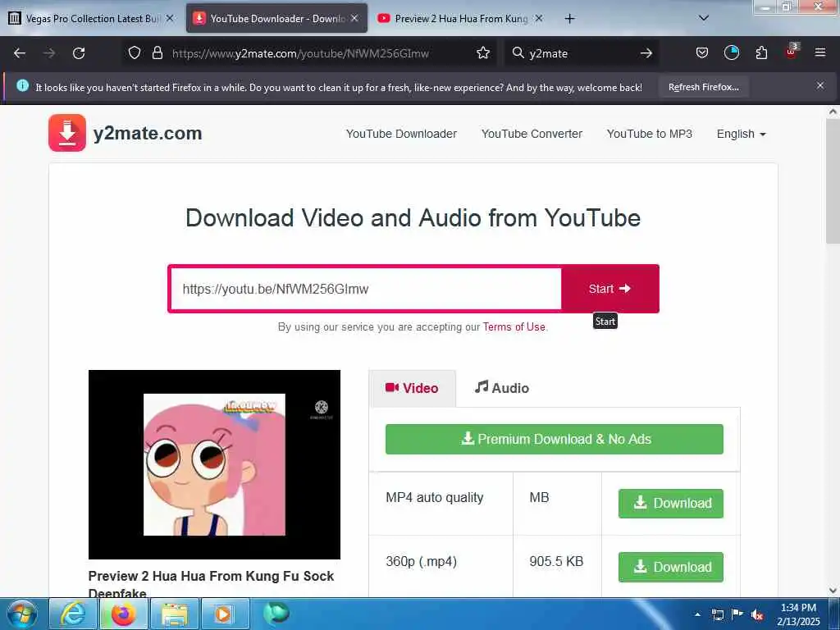Open the Firefox account circle icon
The width and height of the screenshot is (840, 630).
click(x=731, y=53)
